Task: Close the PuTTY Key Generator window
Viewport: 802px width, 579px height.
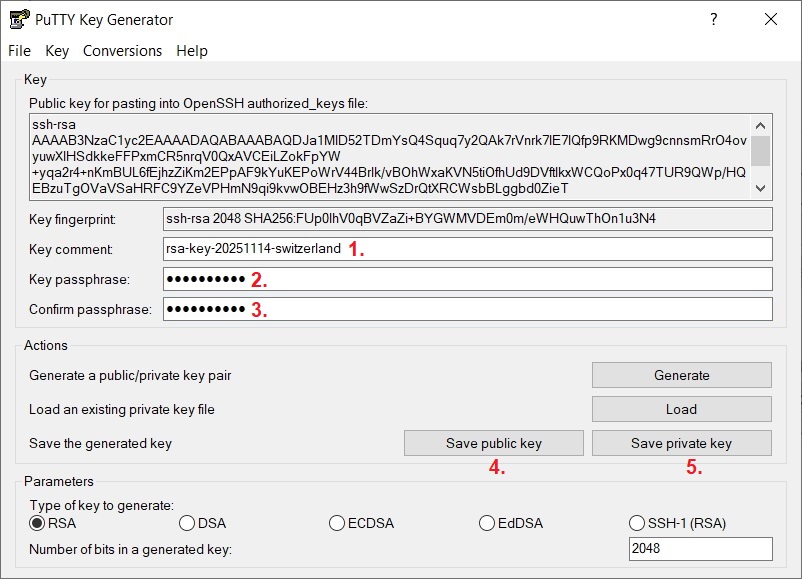Action: pyautogui.click(x=770, y=19)
